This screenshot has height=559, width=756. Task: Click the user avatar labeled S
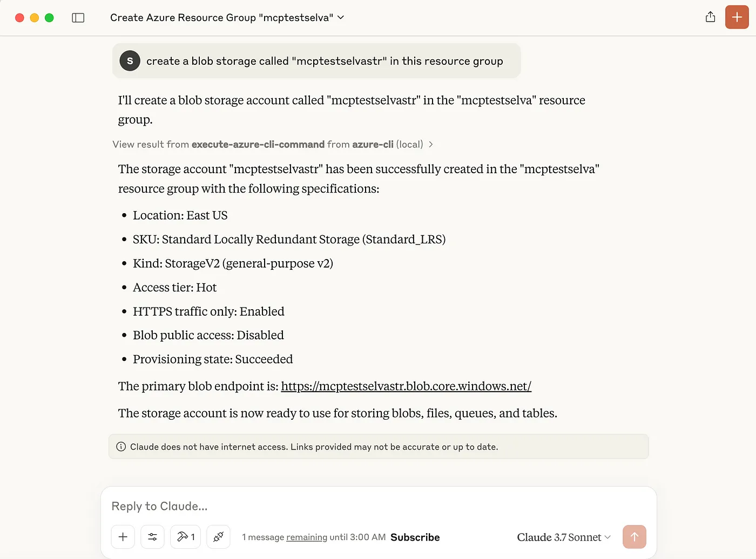click(130, 61)
